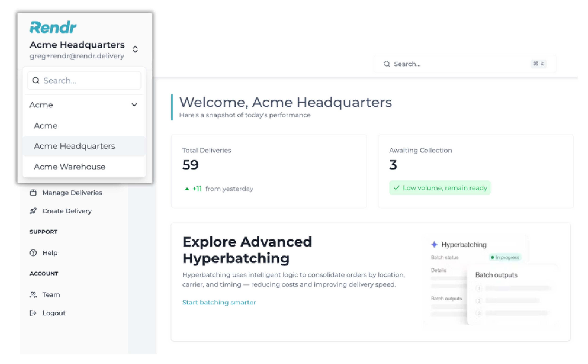Click the greg+rendr@rendr.delivery email text
Image resolution: width=588 pixels, height=364 pixels.
click(77, 56)
